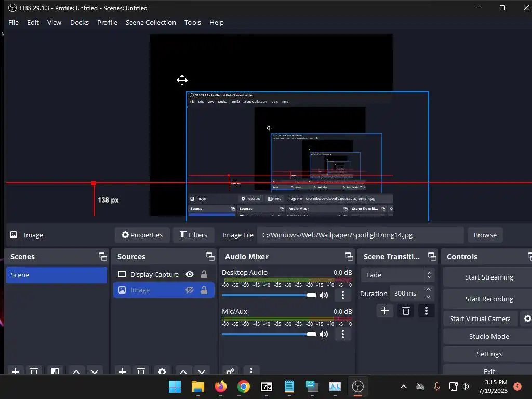Adjust the Mic/Aux volume slider

pyautogui.click(x=269, y=334)
